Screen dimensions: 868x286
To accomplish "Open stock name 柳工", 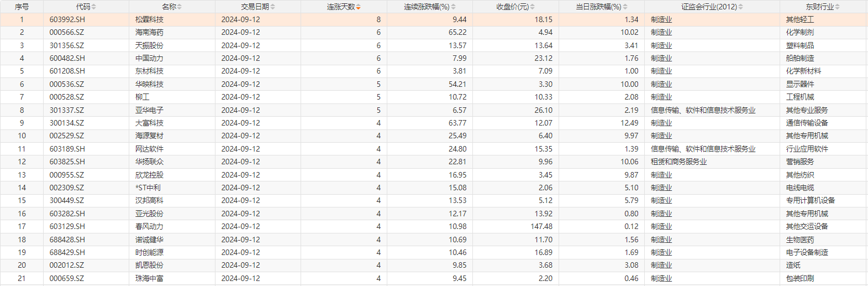I will tap(142, 97).
